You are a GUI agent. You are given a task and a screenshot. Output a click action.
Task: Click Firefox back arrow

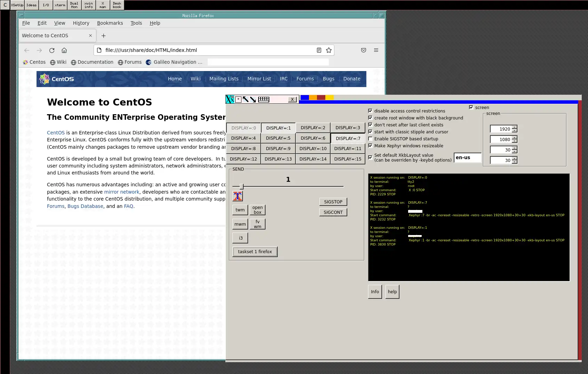point(27,50)
